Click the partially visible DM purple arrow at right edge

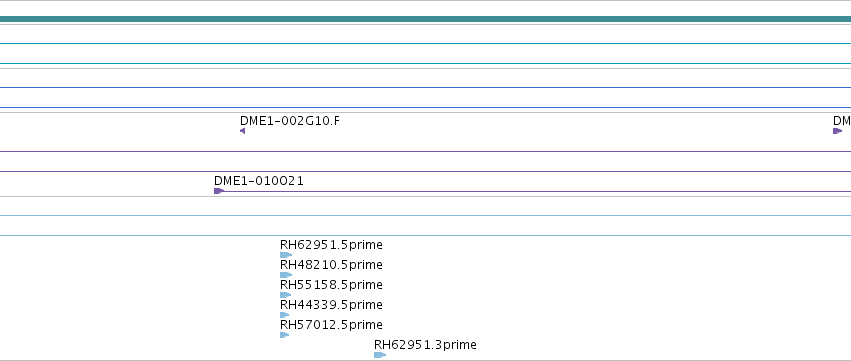[838, 131]
